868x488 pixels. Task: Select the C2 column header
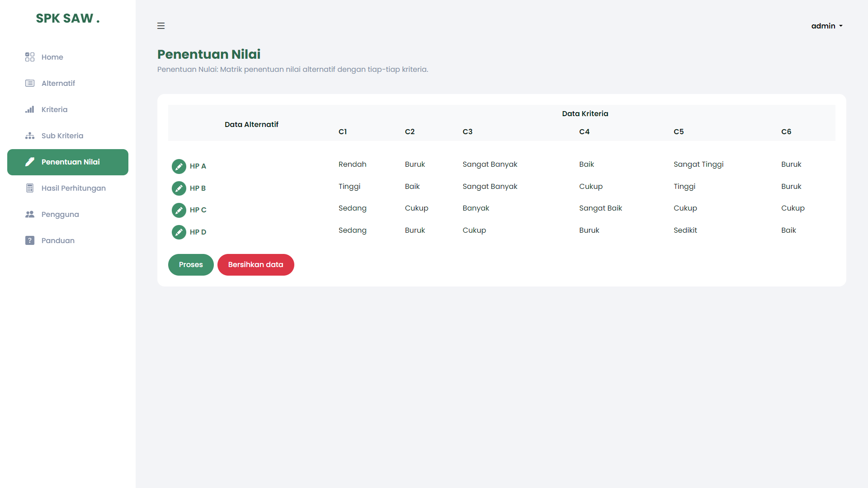pos(410,131)
